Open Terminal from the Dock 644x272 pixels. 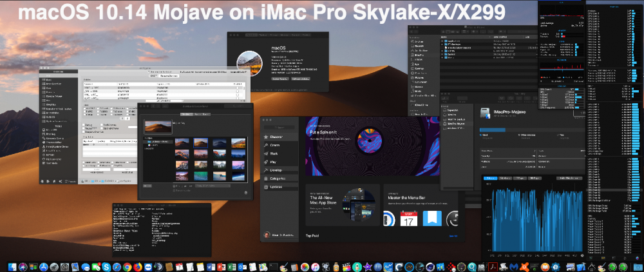[x=273, y=267]
